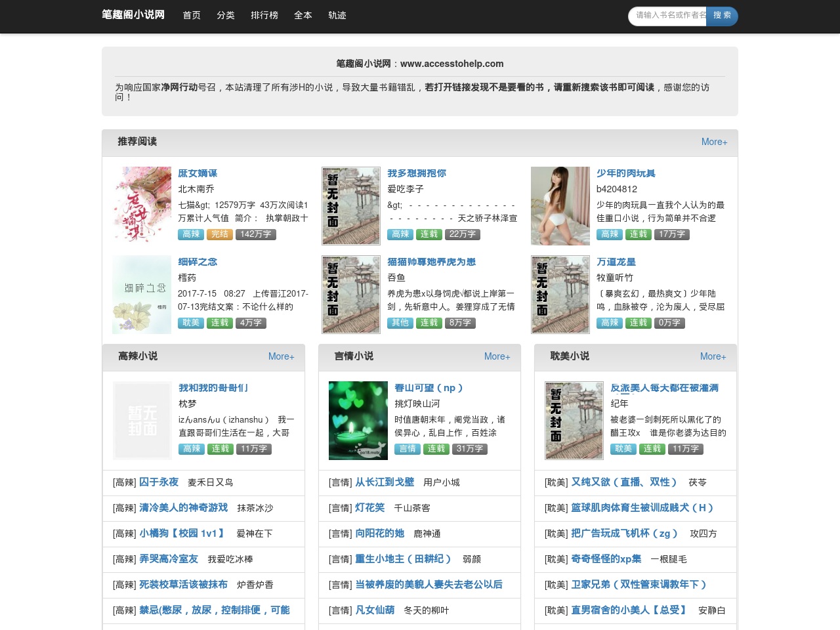840x630 pixels.
Task: Open 卫家兄弟 link
Action: click(x=640, y=585)
